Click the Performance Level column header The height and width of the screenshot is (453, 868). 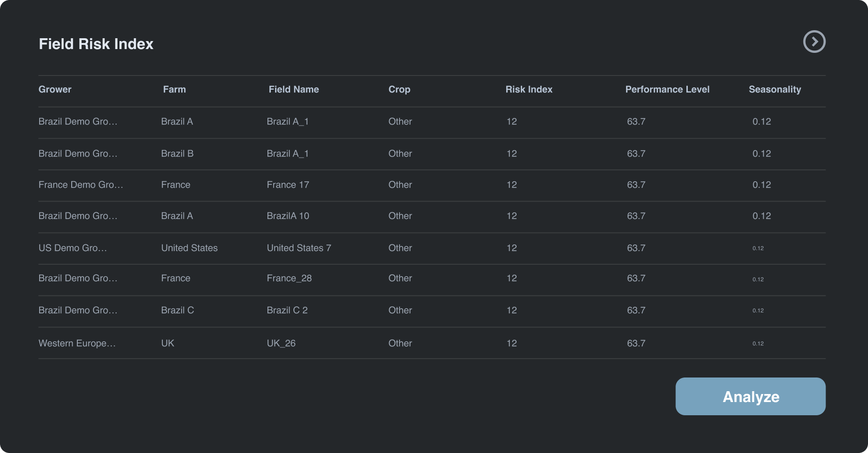[667, 89]
